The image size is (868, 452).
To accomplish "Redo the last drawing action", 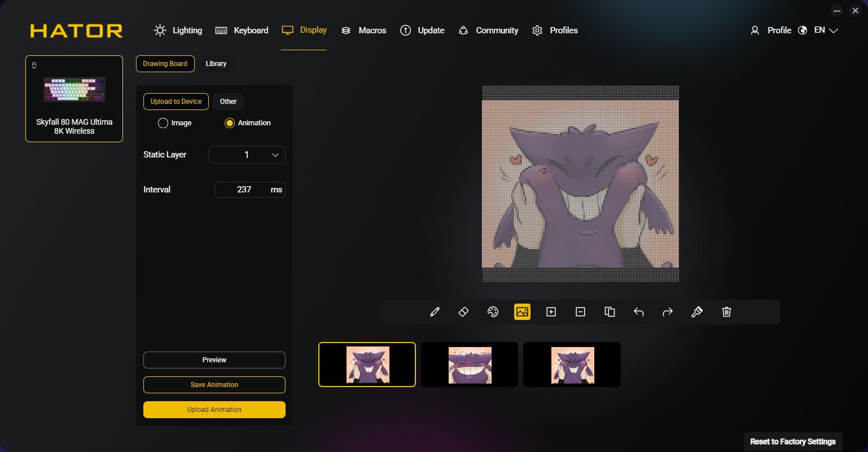I will [668, 312].
